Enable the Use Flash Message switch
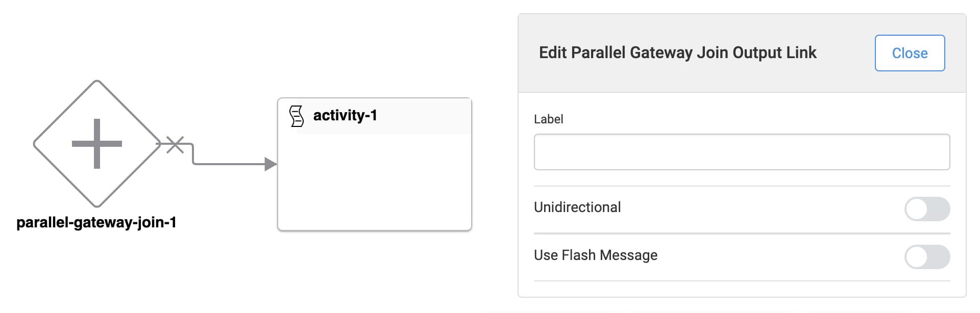The width and height of the screenshot is (980, 313). click(927, 257)
